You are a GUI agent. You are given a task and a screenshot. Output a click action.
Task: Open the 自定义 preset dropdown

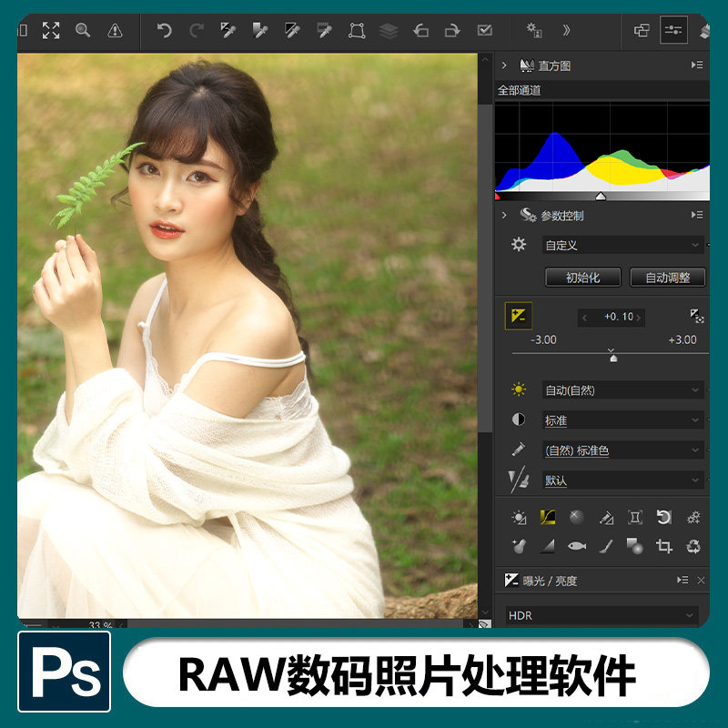point(622,245)
